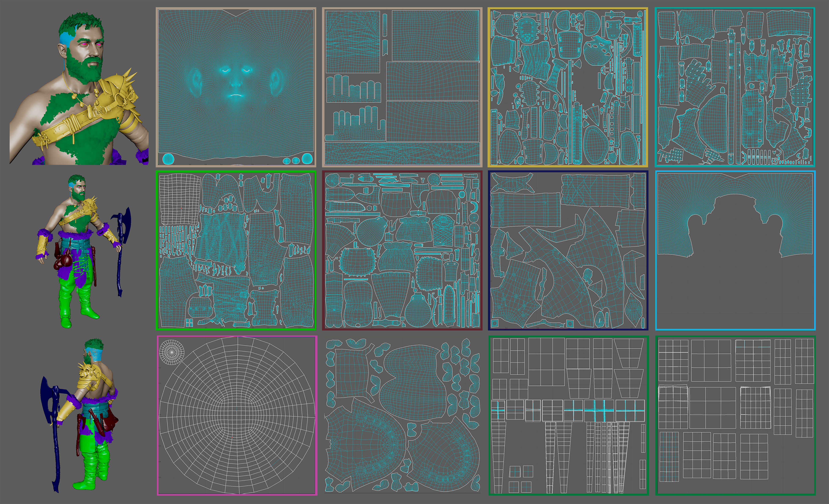This screenshot has height=504, width=829.
Task: Open the full-body front view character render
Action: click(x=83, y=251)
